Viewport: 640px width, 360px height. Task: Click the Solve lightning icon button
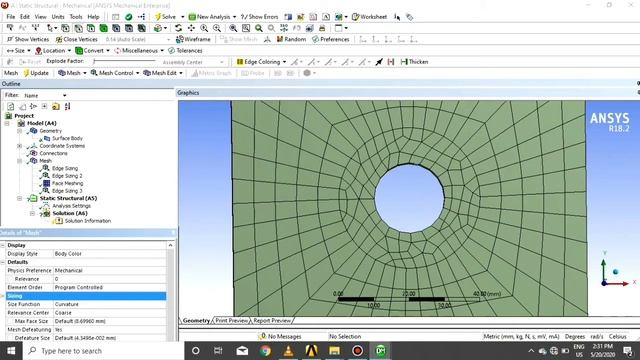tap(165, 17)
